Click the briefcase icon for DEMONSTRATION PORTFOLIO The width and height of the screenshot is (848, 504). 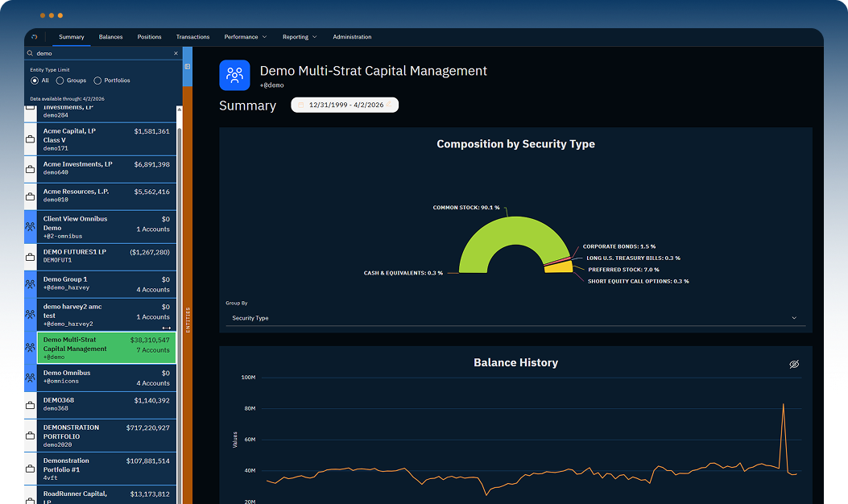(x=31, y=436)
